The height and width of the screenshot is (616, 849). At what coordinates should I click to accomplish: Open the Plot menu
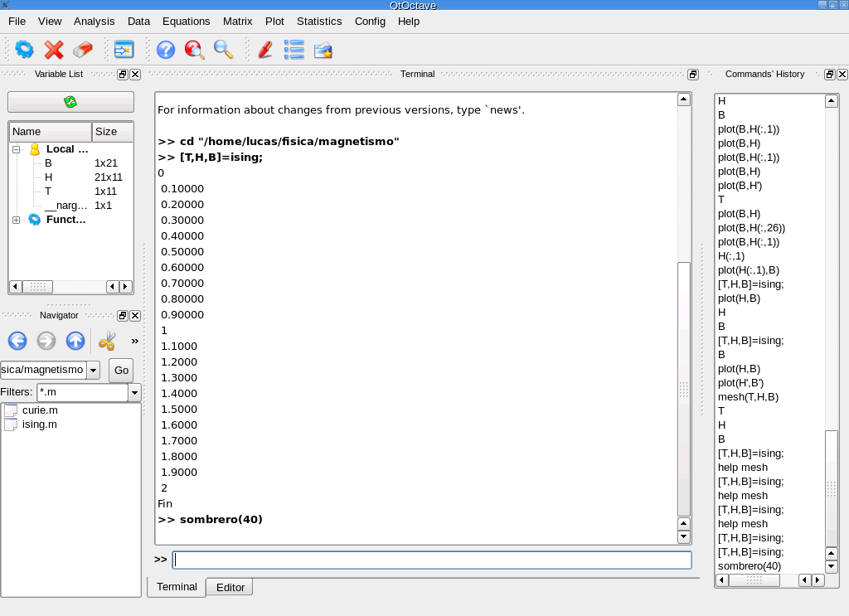pos(274,21)
